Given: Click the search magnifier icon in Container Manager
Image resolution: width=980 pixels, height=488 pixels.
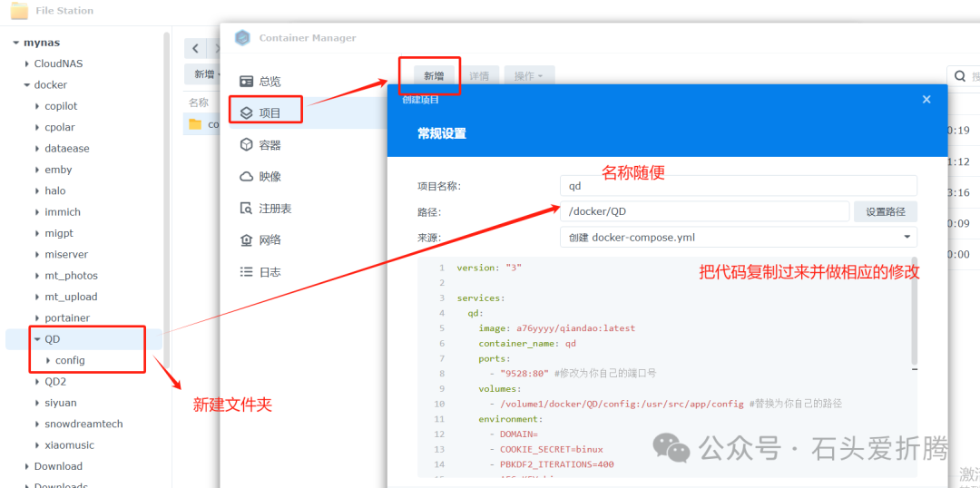Looking at the screenshot, I should (959, 76).
